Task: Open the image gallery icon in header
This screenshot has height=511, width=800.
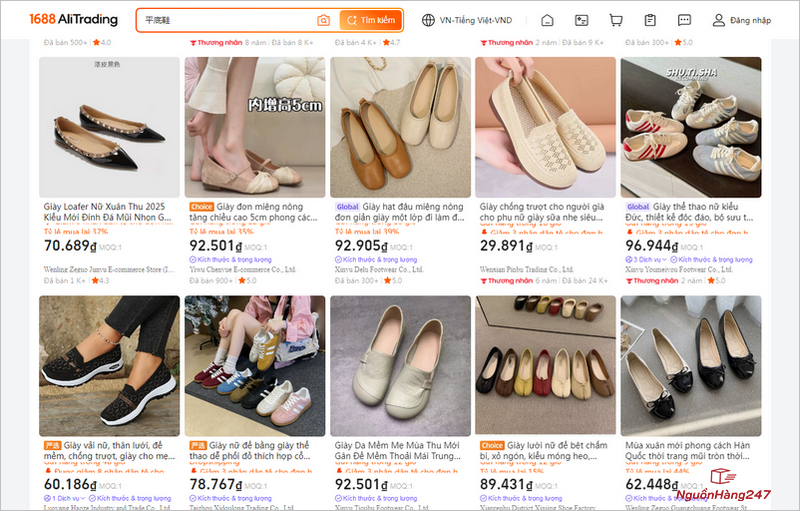Action: (582, 20)
